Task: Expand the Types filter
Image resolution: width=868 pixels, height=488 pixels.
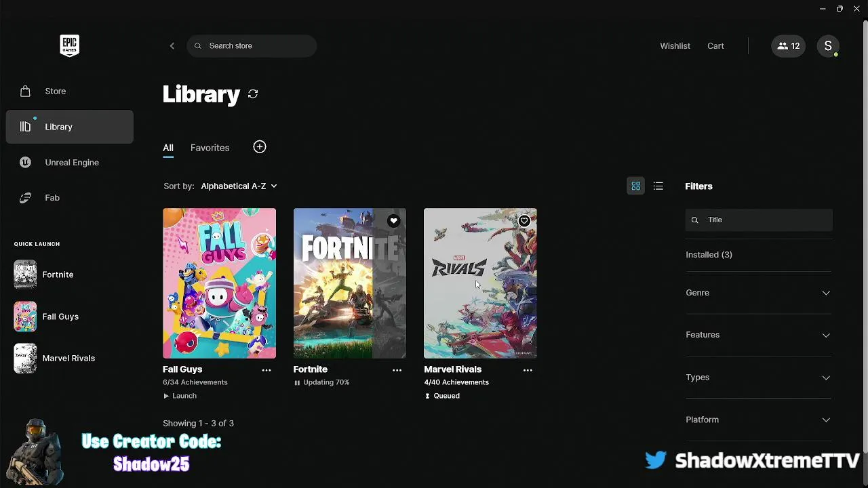Action: click(759, 378)
